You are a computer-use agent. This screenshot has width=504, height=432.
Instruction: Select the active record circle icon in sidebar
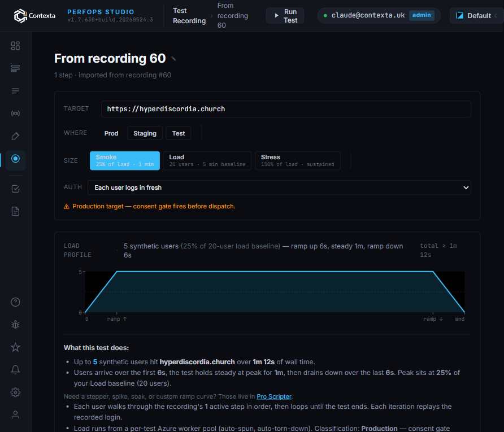15,159
